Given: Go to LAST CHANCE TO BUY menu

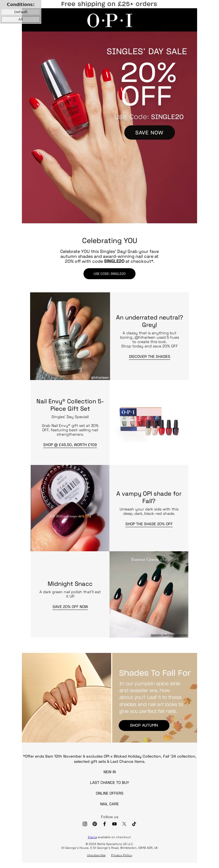Looking at the screenshot, I should [109, 783].
